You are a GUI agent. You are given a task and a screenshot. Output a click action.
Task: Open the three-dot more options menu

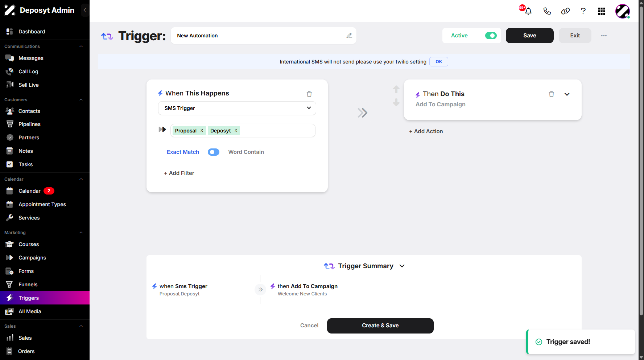click(x=604, y=36)
